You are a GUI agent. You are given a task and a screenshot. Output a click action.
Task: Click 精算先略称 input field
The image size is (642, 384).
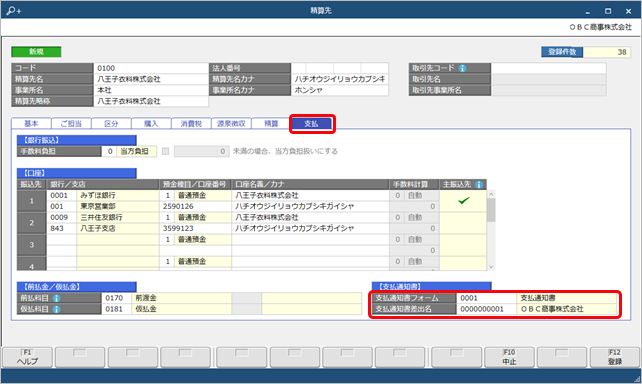coord(151,101)
